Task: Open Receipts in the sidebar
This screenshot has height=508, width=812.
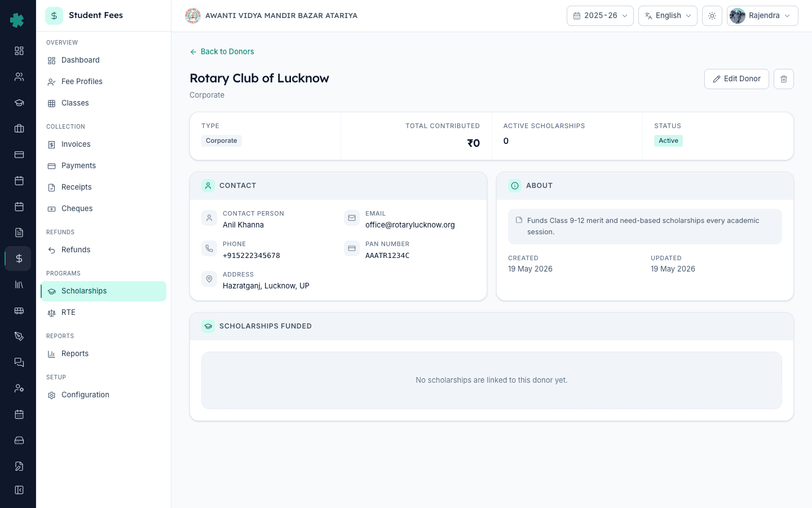Action: [x=103, y=187]
